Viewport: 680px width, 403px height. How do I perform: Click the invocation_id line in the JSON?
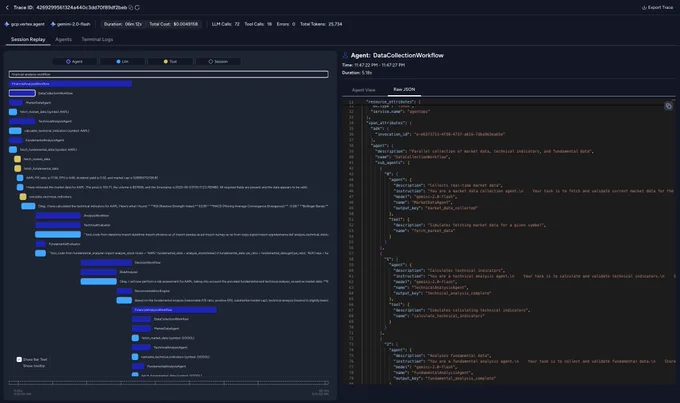439,134
